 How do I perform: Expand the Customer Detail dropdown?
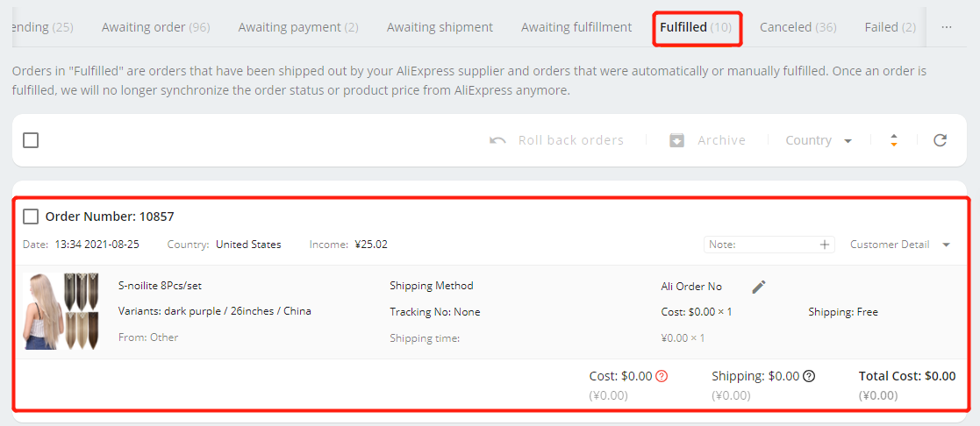tap(900, 245)
